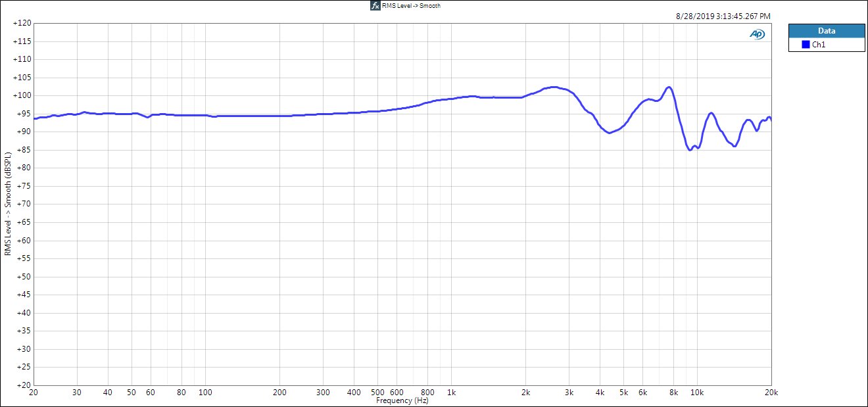Click the 20 label at the x-axis start
This screenshot has width=868, height=407.
(34, 392)
